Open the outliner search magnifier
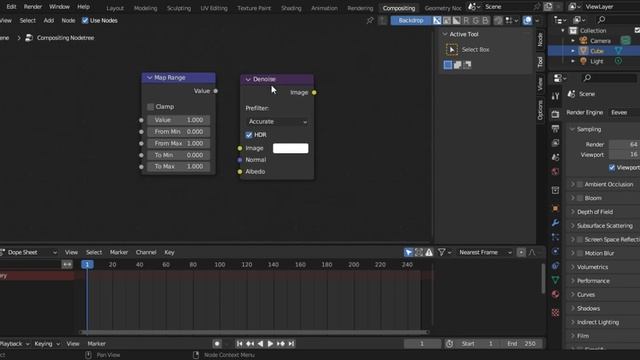 [601, 20]
